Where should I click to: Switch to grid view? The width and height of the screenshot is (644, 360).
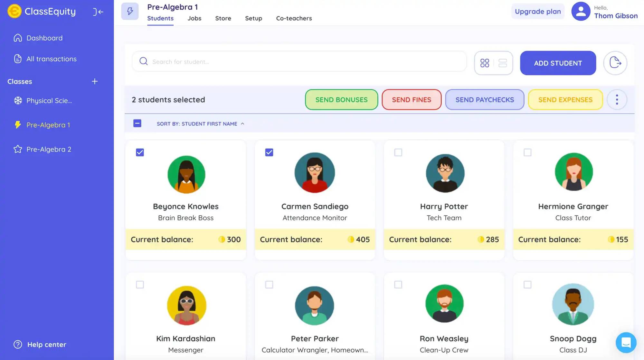click(x=485, y=63)
